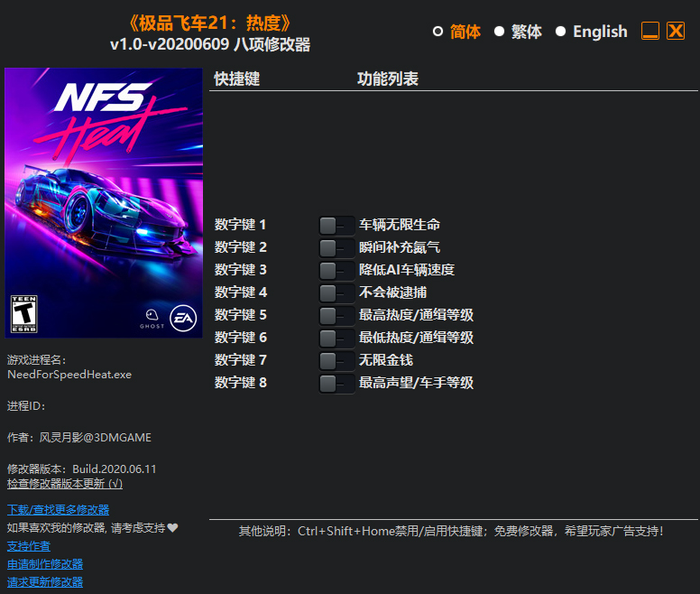Click the heart icon after support text

[x=173, y=528]
